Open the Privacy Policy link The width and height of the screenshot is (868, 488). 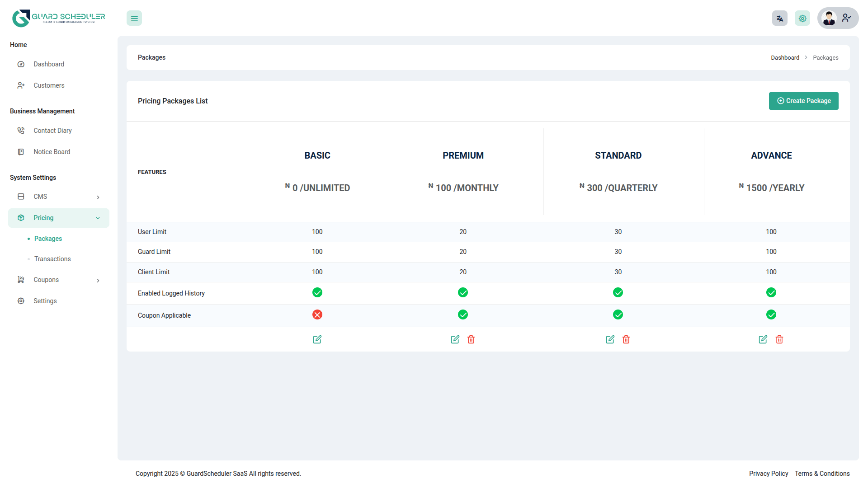click(768, 474)
